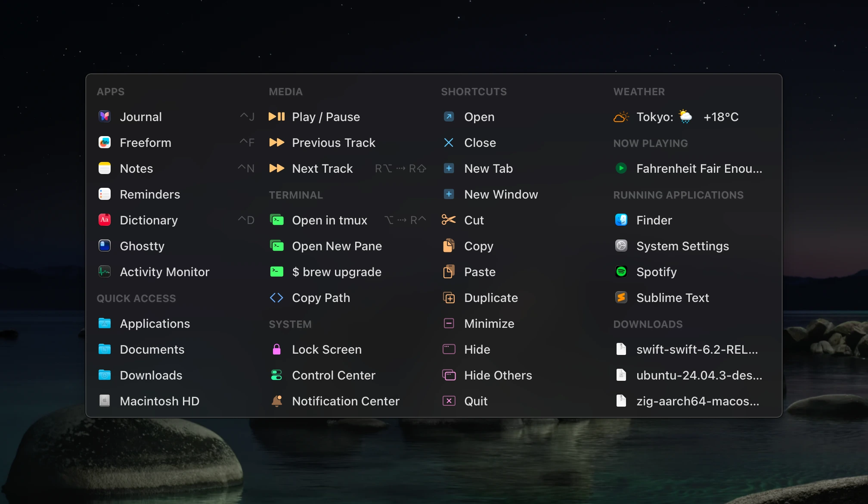Execute the Hide Others shortcut
The image size is (868, 504).
[x=498, y=375]
